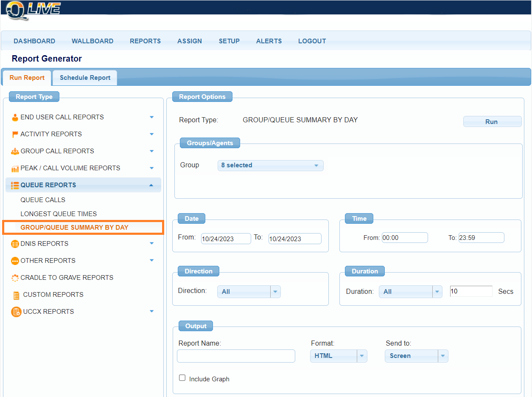532x397 pixels.
Task: Open the Format dropdown showing HTML
Action: click(x=338, y=356)
